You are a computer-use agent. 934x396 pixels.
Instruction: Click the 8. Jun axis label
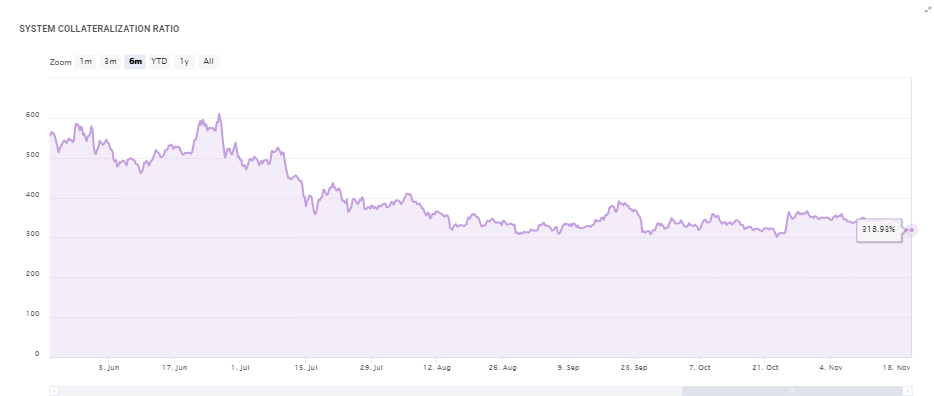click(109, 368)
